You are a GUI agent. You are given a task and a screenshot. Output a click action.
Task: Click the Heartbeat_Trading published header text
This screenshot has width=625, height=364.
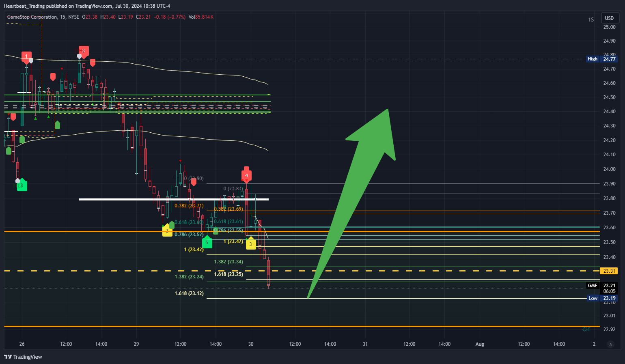(x=87, y=6)
